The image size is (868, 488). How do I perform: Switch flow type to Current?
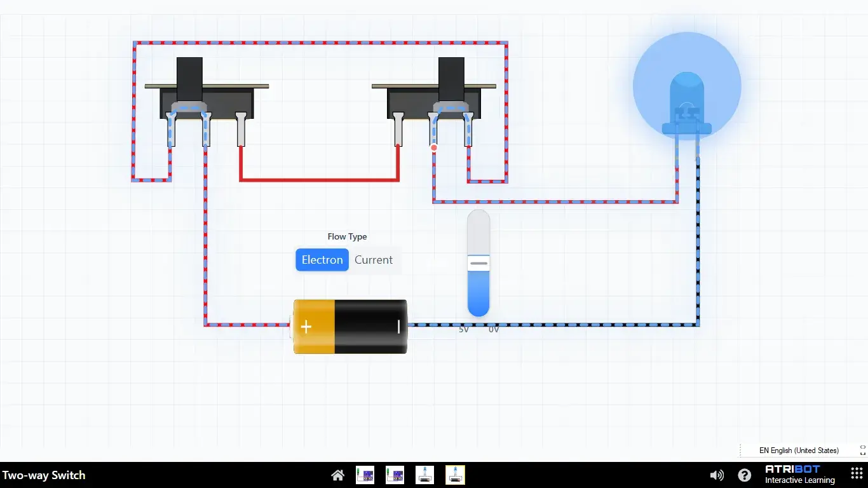374,260
